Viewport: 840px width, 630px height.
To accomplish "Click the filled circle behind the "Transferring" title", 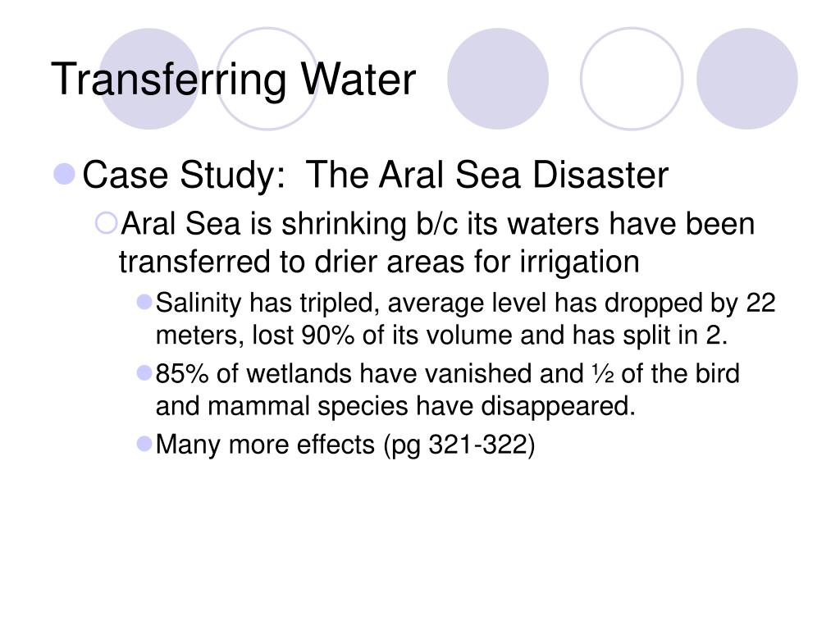I will [x=149, y=79].
